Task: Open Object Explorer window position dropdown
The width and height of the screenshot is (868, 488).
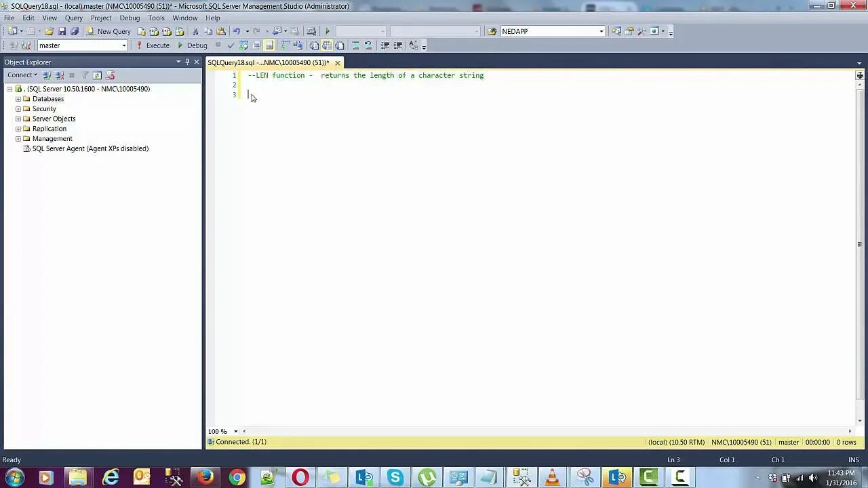Action: 178,62
